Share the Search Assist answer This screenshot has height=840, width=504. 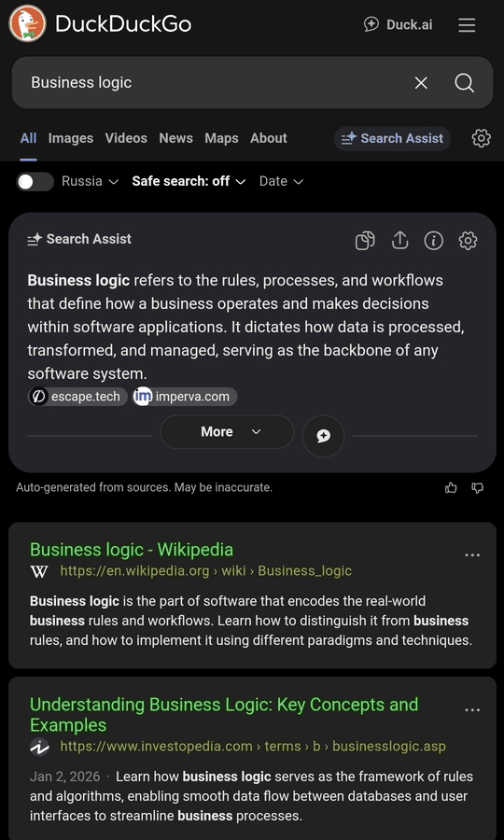(399, 241)
